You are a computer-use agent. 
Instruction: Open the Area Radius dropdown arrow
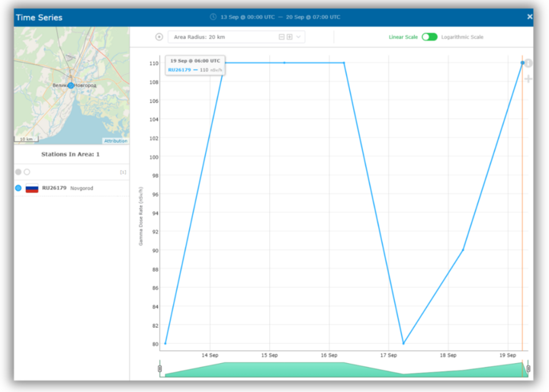299,37
